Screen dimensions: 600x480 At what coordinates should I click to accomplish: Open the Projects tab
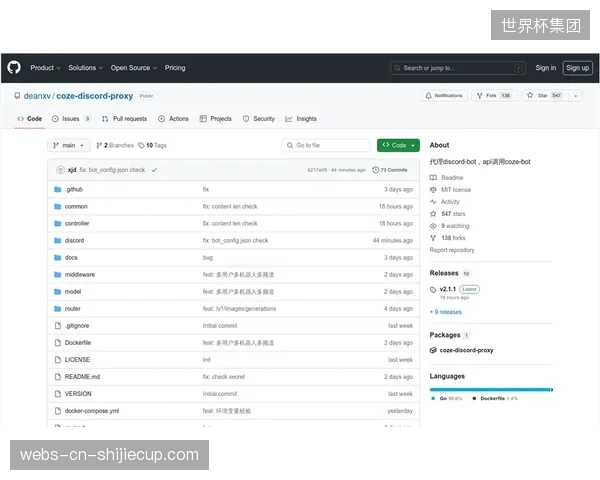click(x=216, y=119)
